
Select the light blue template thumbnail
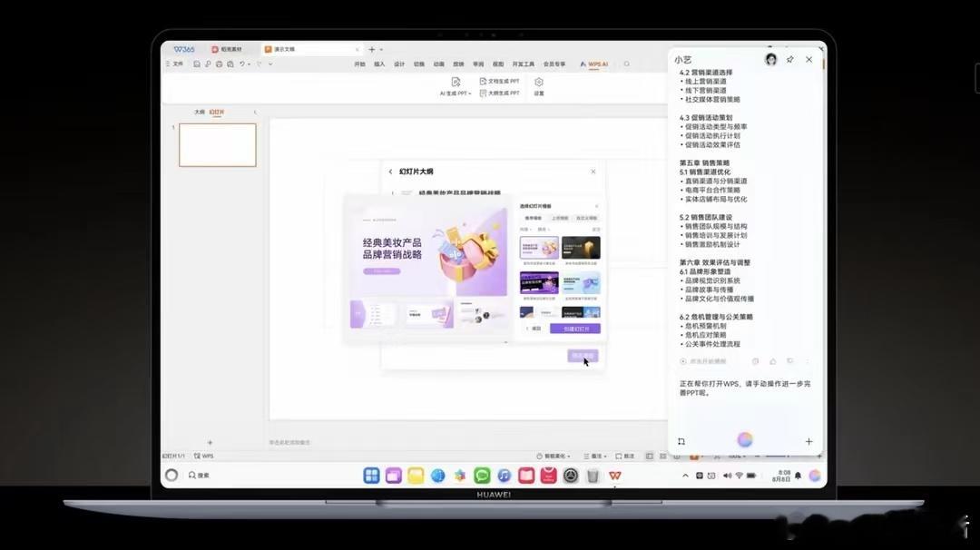click(581, 282)
